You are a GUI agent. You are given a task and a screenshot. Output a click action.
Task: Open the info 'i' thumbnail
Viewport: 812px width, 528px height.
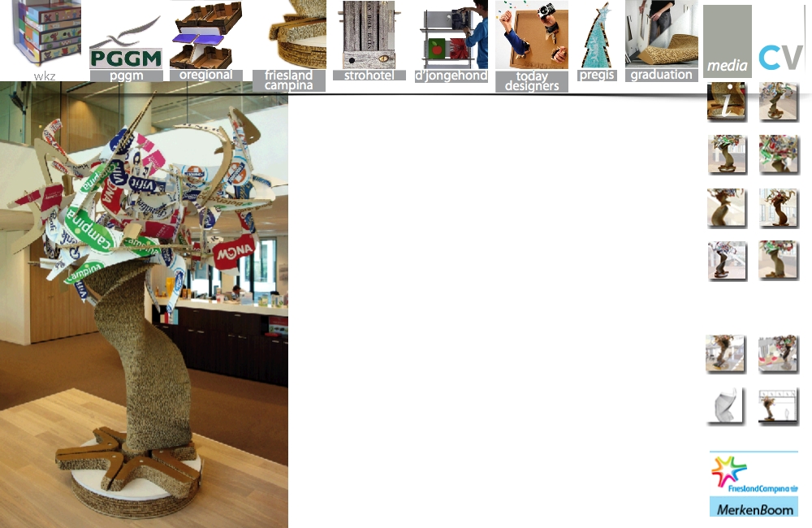727,102
